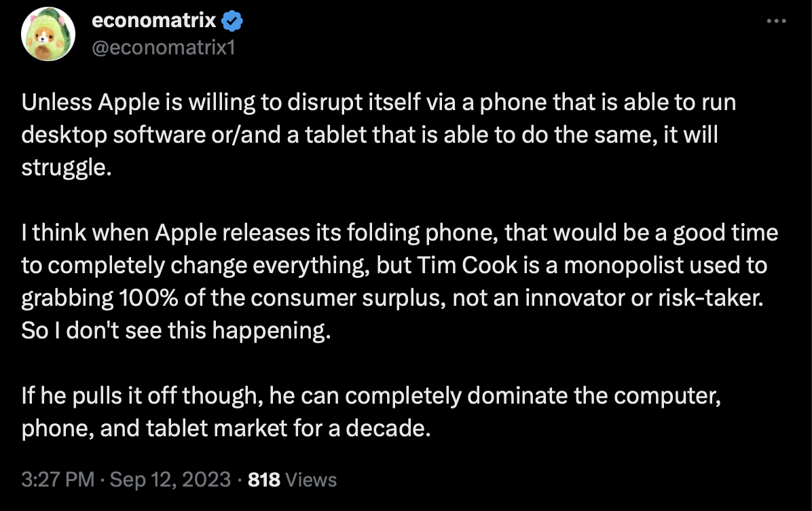Click the sentence 'So I don't see this happening.'
812x511 pixels.
point(176,331)
